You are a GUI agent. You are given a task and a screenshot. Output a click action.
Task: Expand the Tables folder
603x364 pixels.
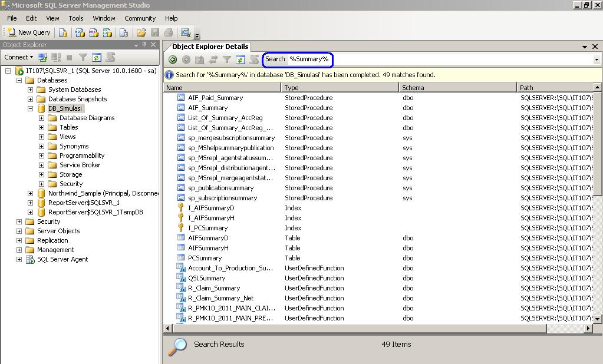click(x=41, y=127)
